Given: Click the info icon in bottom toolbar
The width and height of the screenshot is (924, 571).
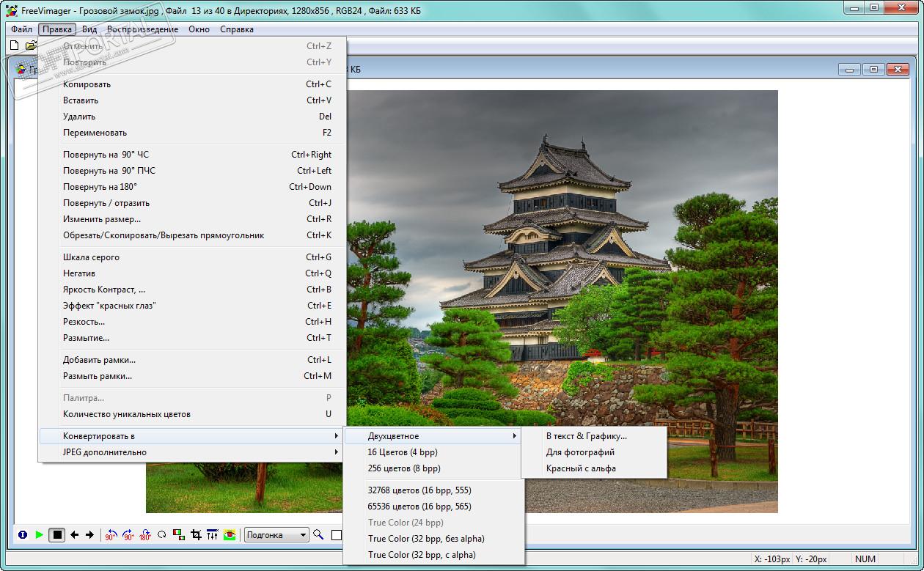Looking at the screenshot, I should pos(23,535).
